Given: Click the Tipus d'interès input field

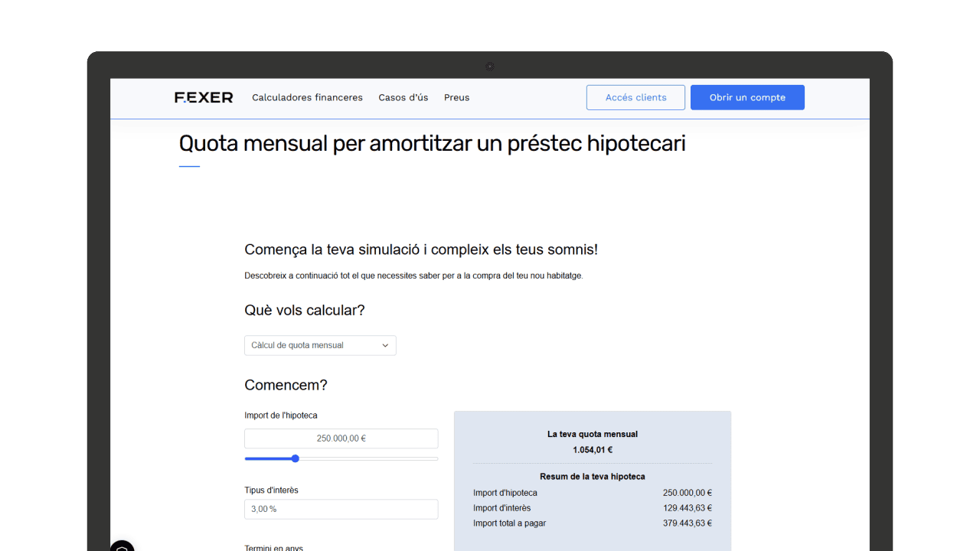Looking at the screenshot, I should pyautogui.click(x=341, y=509).
